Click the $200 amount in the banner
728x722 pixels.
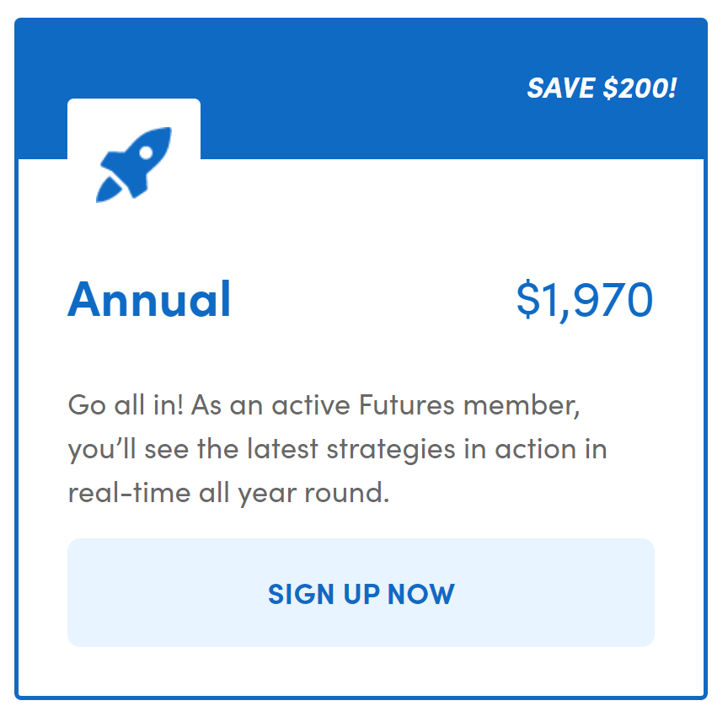(635, 88)
